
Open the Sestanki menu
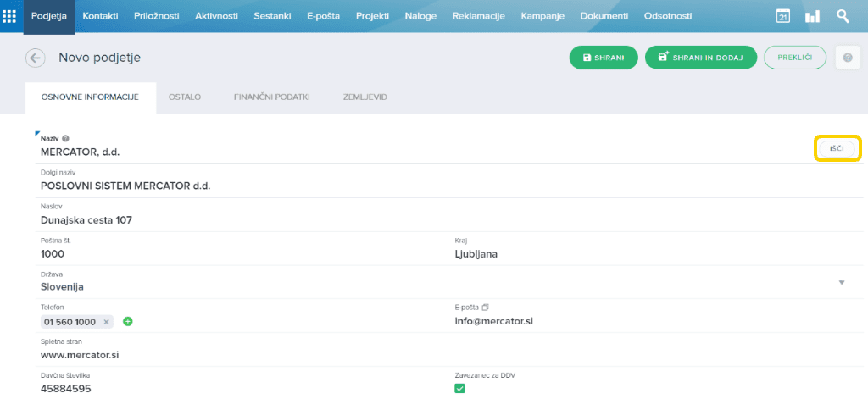point(272,16)
